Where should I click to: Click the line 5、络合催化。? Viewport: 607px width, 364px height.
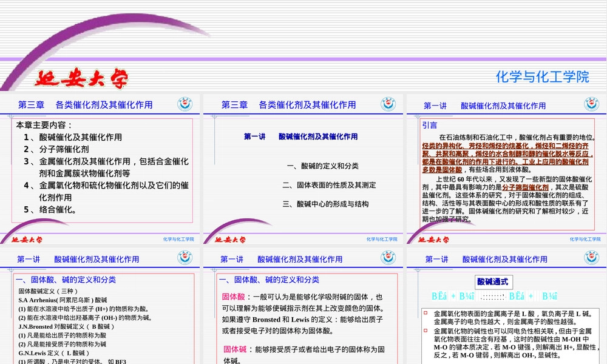[50, 209]
